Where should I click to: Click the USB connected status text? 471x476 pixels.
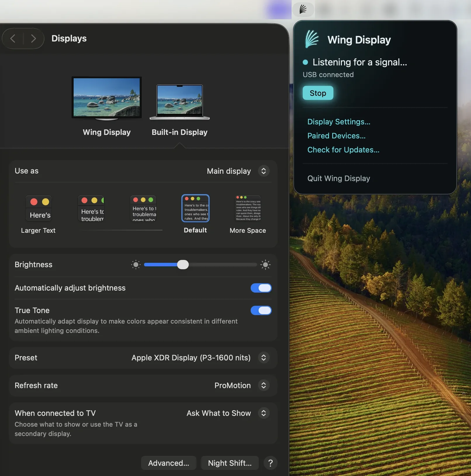click(328, 75)
